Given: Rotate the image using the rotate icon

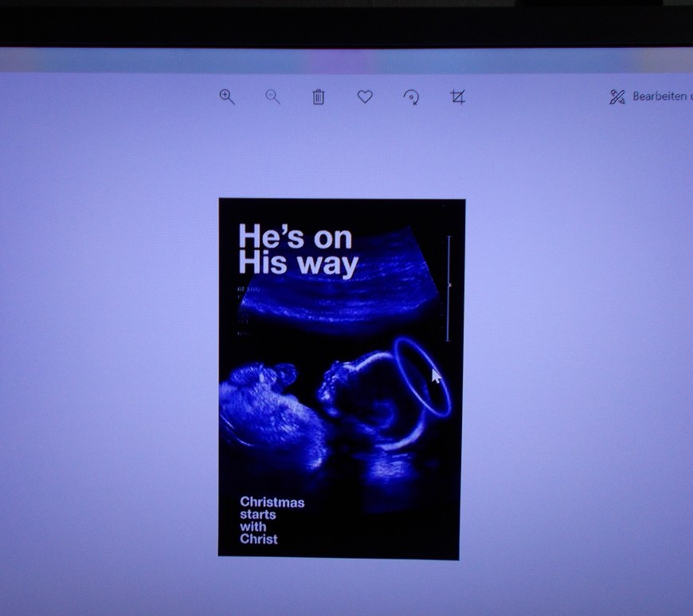Looking at the screenshot, I should point(411,97).
